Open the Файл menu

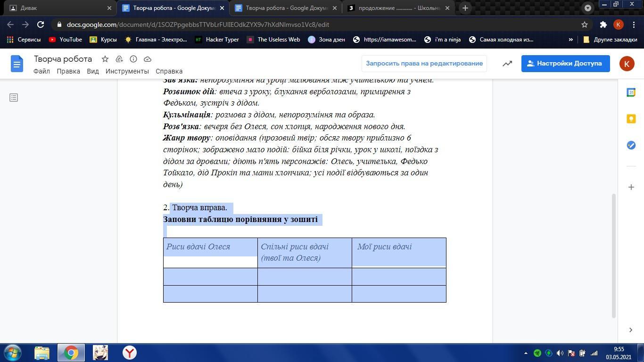tap(41, 71)
